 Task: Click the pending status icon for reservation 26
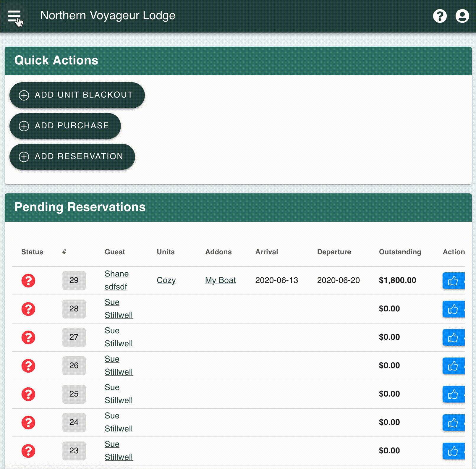click(28, 366)
